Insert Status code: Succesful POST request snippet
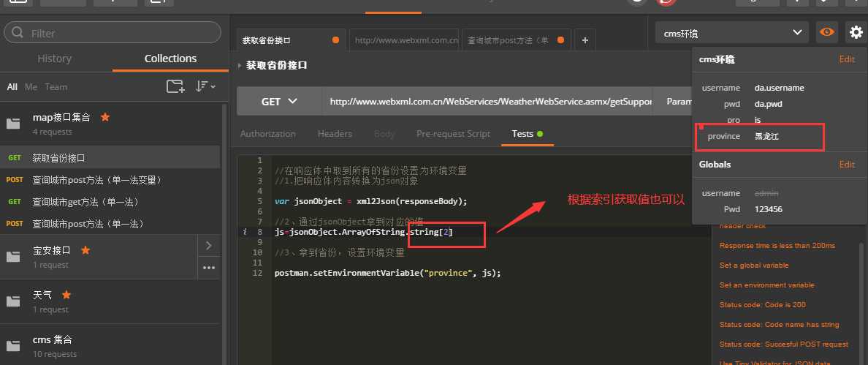Screen dimensions: 868x365 (x=784, y=344)
